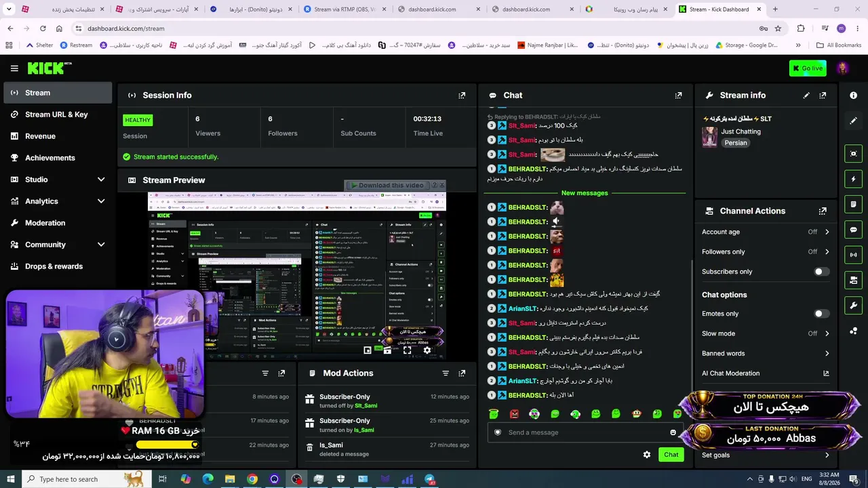This screenshot has width=868, height=488.
Task: Pop out the Mod Actions panel
Action: (x=462, y=373)
